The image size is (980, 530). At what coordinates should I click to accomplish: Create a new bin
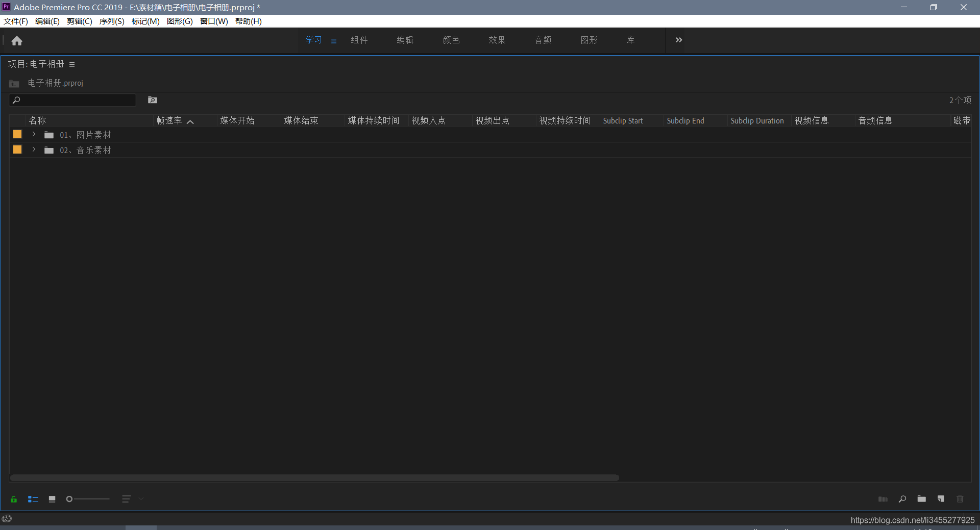coord(921,499)
